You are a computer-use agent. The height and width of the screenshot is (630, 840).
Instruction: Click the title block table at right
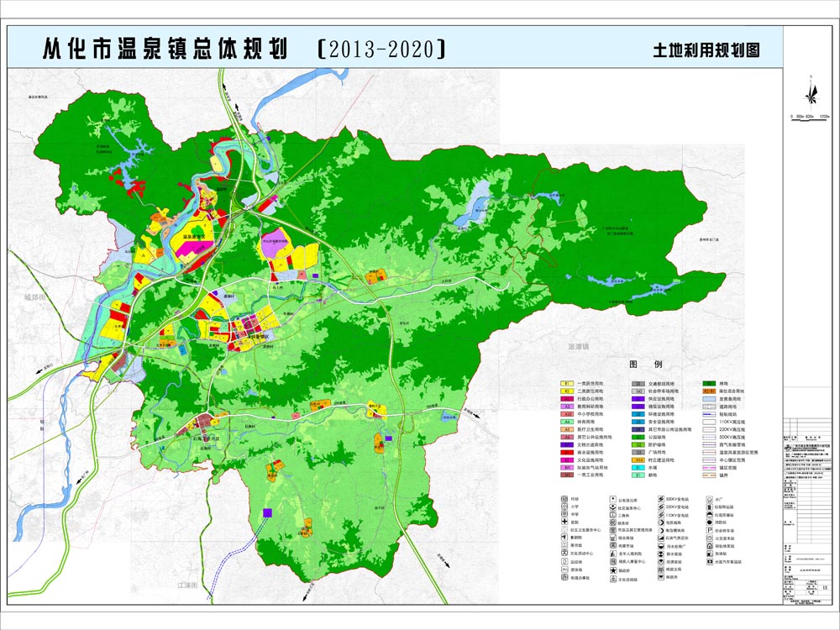(x=807, y=510)
